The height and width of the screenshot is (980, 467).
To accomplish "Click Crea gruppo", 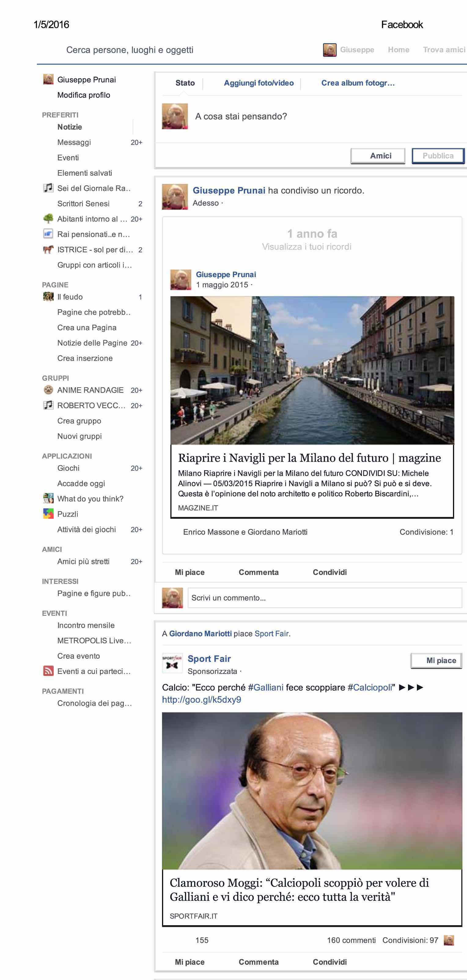I will click(x=79, y=421).
